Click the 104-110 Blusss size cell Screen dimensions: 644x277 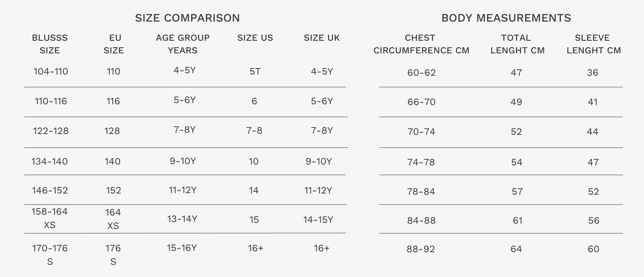(x=51, y=72)
